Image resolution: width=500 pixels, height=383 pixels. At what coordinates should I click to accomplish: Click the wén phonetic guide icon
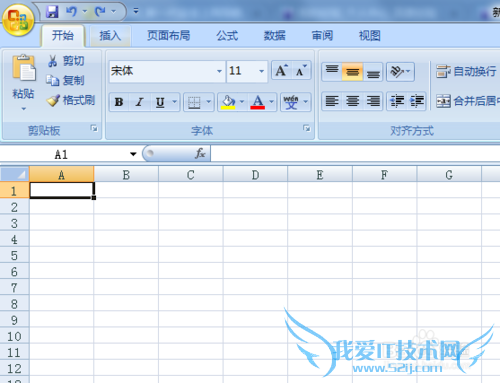click(x=291, y=102)
